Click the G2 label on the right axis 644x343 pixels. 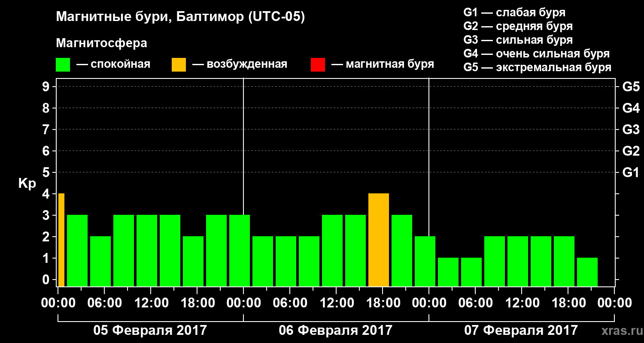[x=631, y=151]
